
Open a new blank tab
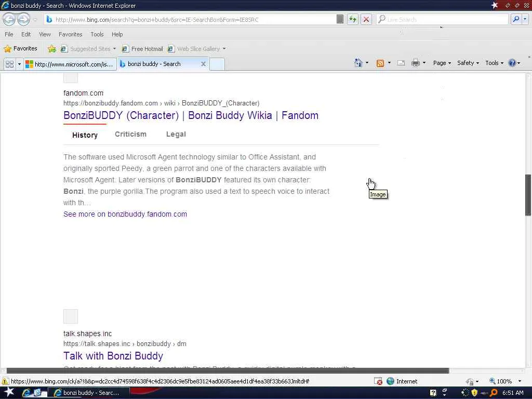pos(217,64)
